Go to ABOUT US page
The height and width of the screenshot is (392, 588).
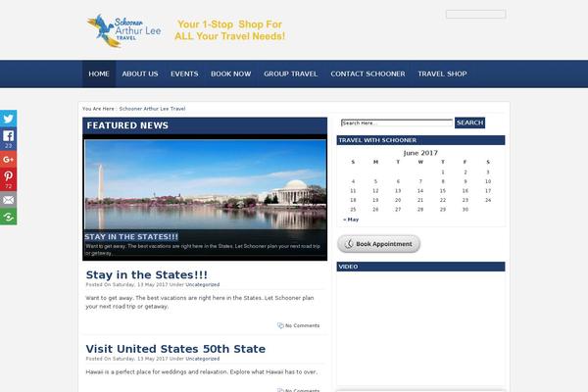pyautogui.click(x=140, y=73)
